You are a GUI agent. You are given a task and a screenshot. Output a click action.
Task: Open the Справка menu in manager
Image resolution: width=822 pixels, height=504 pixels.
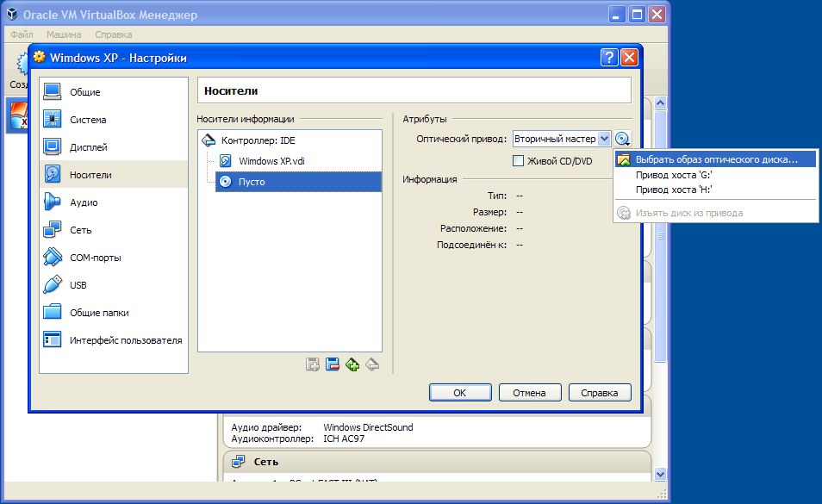click(113, 34)
